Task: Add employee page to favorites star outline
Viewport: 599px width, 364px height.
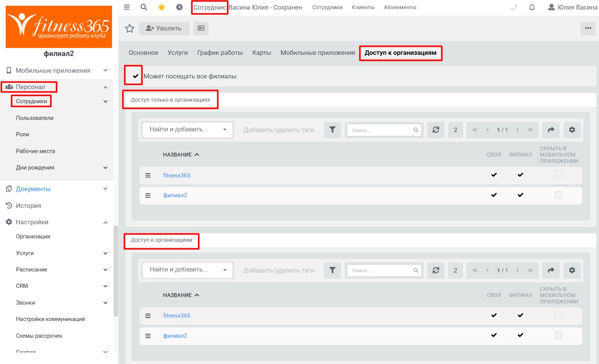Action: click(x=130, y=29)
